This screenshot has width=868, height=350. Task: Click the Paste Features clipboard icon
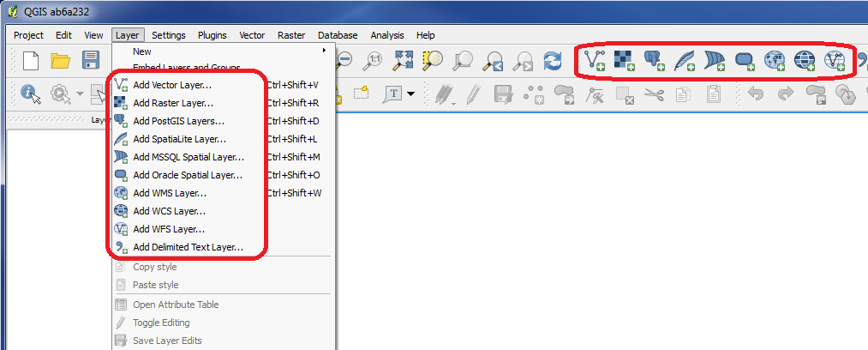714,94
